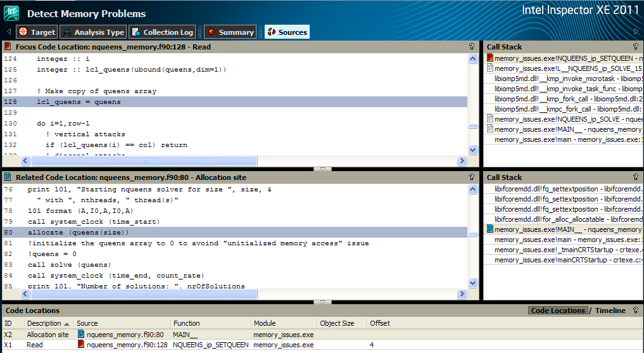Click right scroll arrow in related code pane
The image size is (644, 353).
(462, 294)
